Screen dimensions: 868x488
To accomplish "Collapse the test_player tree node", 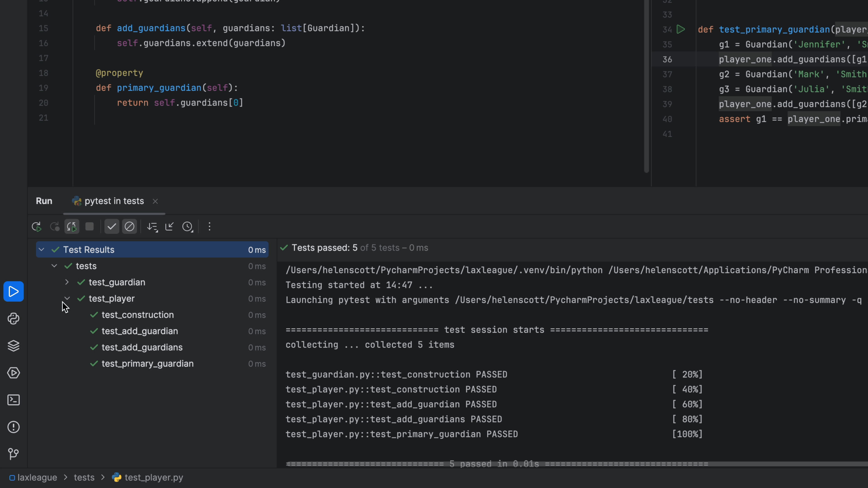I will click(67, 298).
